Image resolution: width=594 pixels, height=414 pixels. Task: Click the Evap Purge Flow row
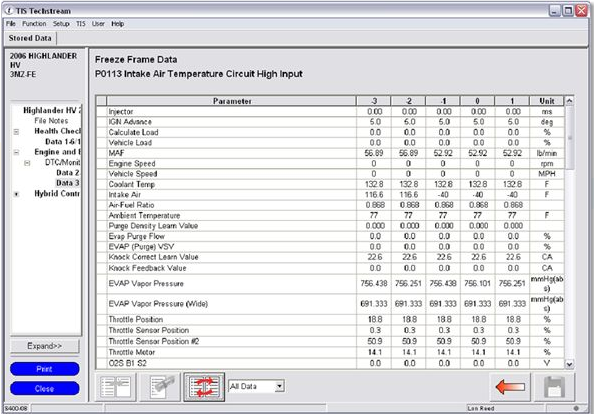point(330,236)
